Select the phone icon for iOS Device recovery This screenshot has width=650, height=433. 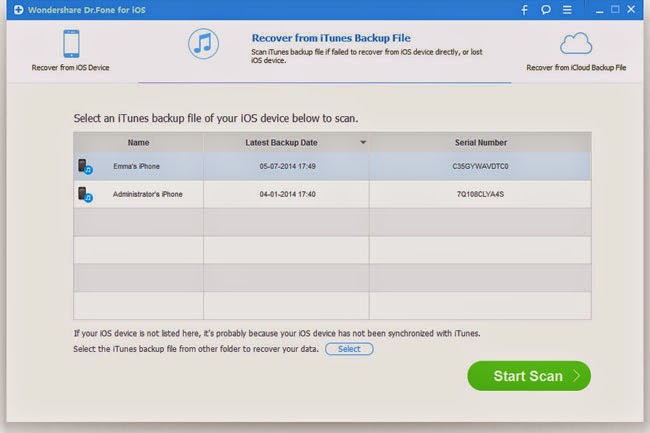pos(71,44)
